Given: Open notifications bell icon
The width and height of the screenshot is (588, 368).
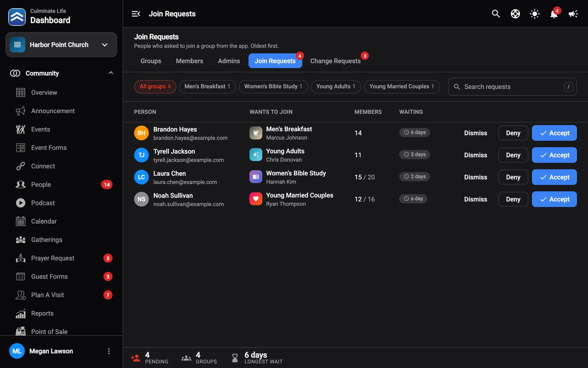Looking at the screenshot, I should (x=554, y=14).
